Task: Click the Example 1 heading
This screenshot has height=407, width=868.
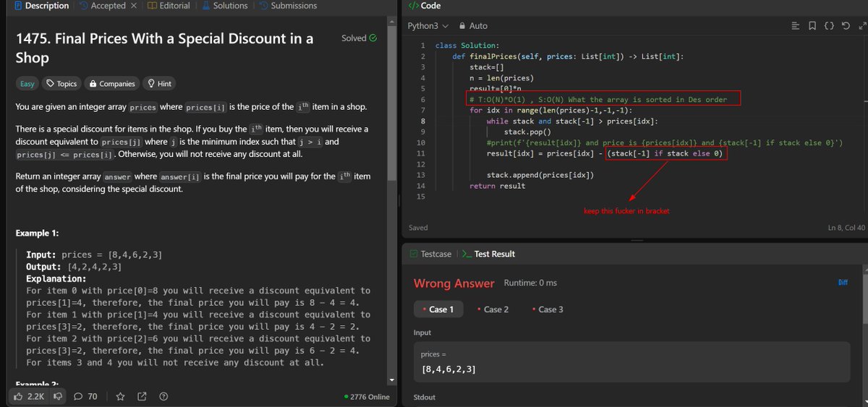Action: pyautogui.click(x=37, y=234)
